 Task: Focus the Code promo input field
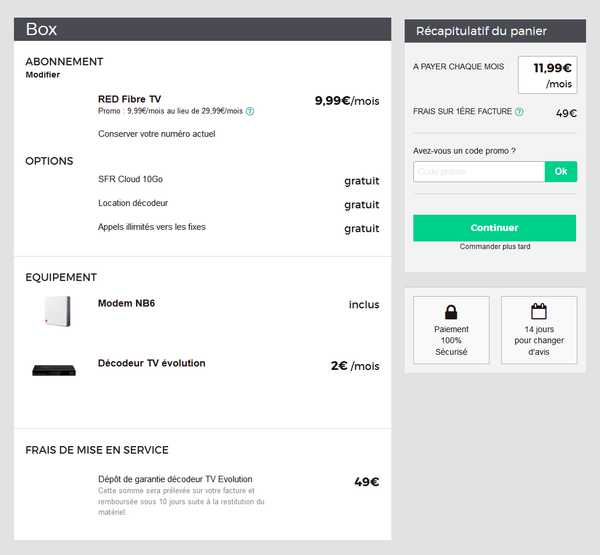point(478,172)
